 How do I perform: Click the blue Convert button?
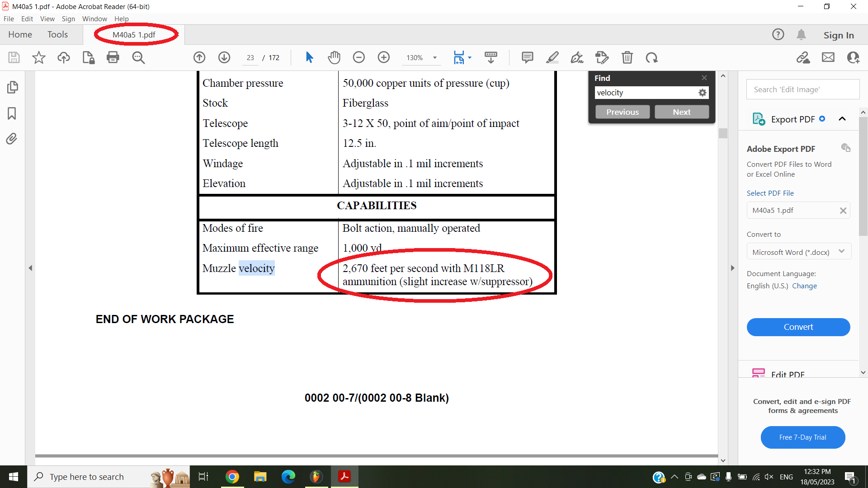(x=798, y=327)
